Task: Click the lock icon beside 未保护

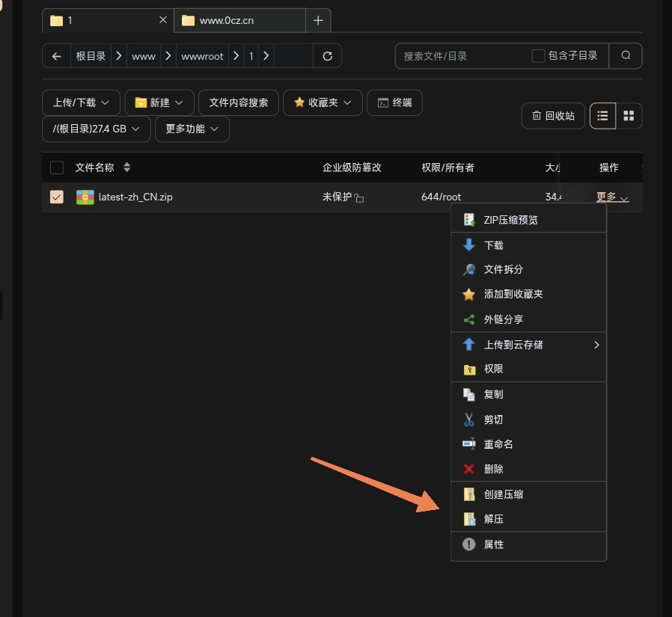Action: point(359,198)
